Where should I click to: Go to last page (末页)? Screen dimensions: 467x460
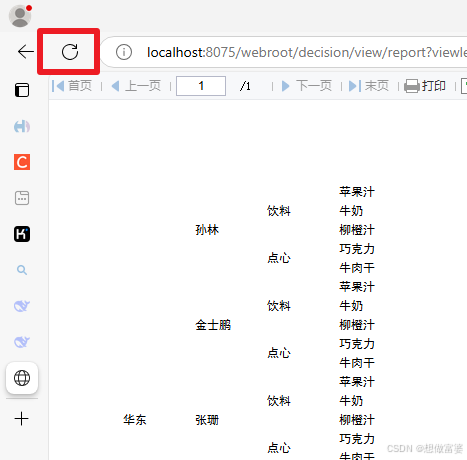tap(369, 86)
